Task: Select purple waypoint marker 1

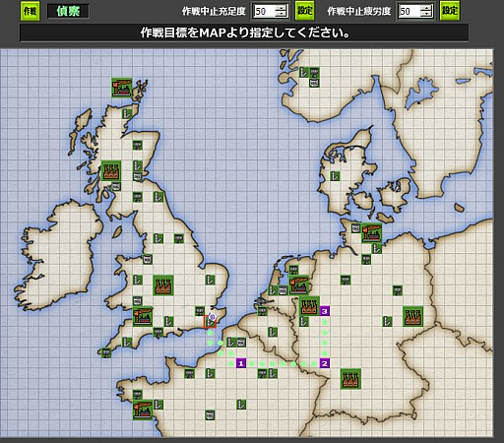Action: pyautogui.click(x=241, y=363)
